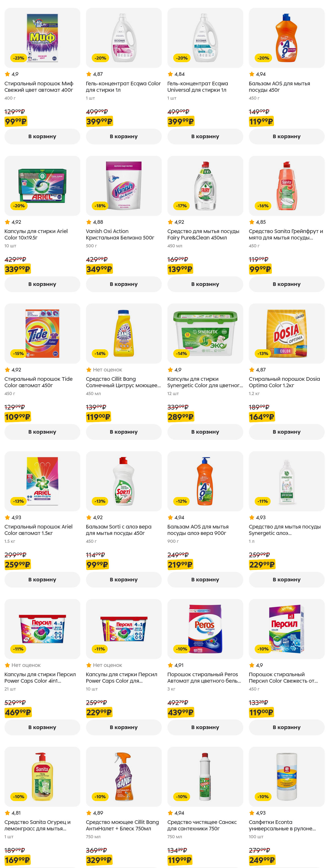This screenshot has height=868, width=329.
Task: Click the -15% badge on Tide Color
Action: point(19,354)
